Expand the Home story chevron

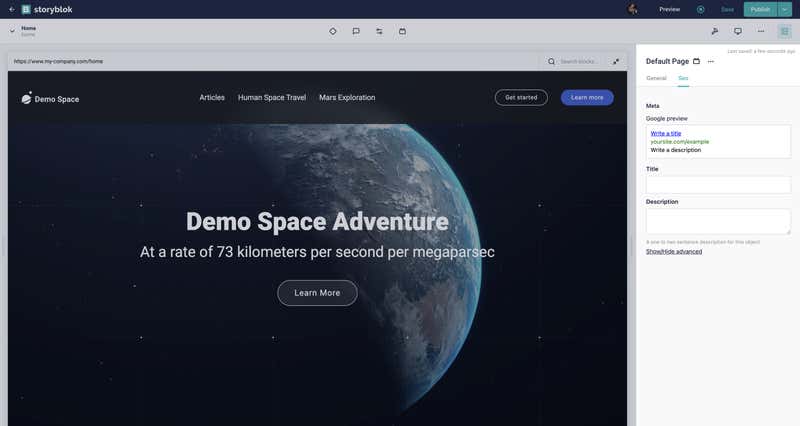coord(12,31)
